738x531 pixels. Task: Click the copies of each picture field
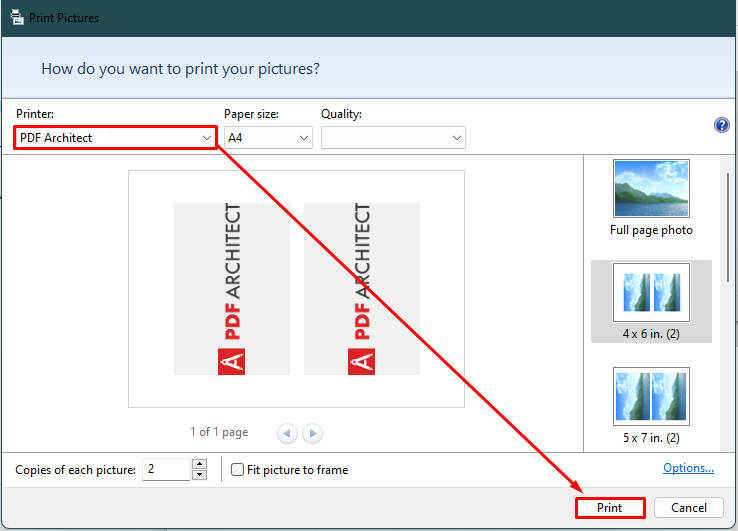(167, 469)
